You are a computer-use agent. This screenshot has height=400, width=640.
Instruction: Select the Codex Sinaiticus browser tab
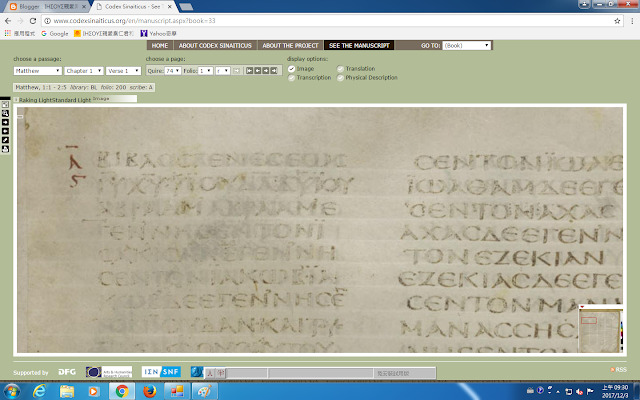click(133, 7)
